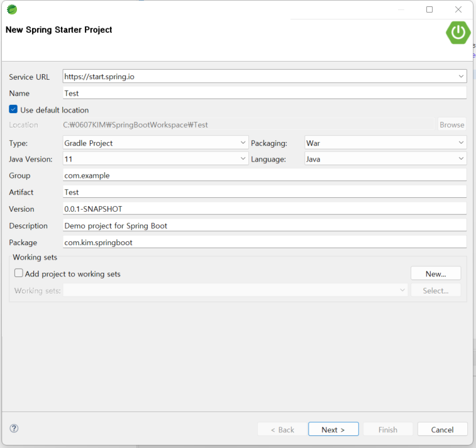Focus the Version field 0.0.1-SNAPSHOT
Image resolution: width=476 pixels, height=448 pixels.
coord(265,209)
